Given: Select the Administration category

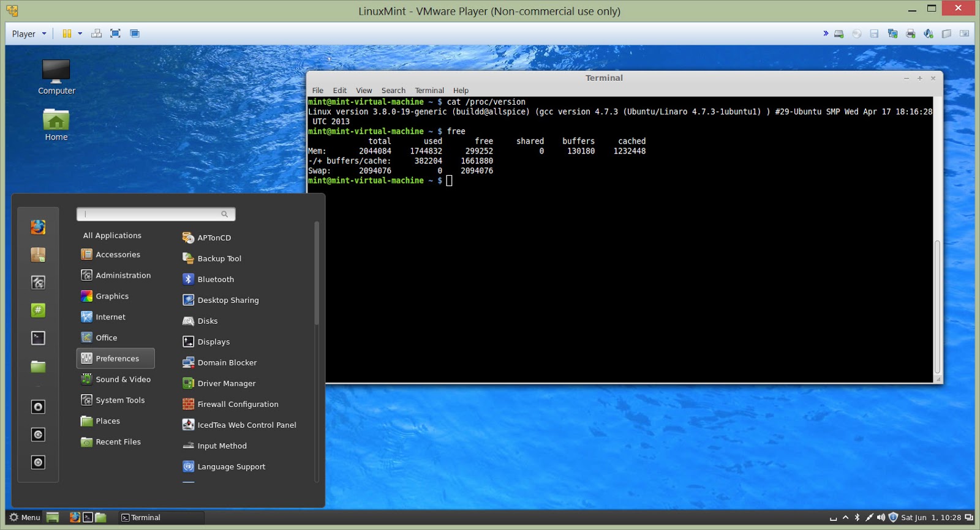Looking at the screenshot, I should point(115,275).
